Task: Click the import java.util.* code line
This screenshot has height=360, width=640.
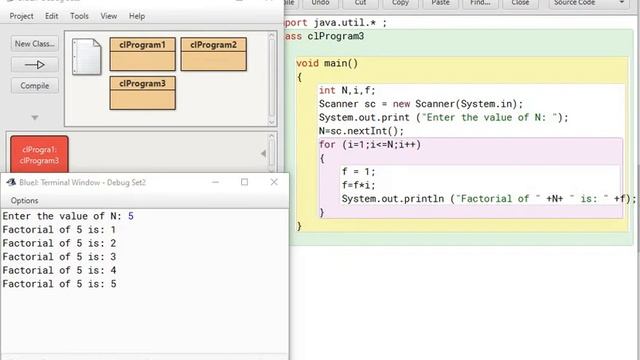Action: tap(335, 22)
